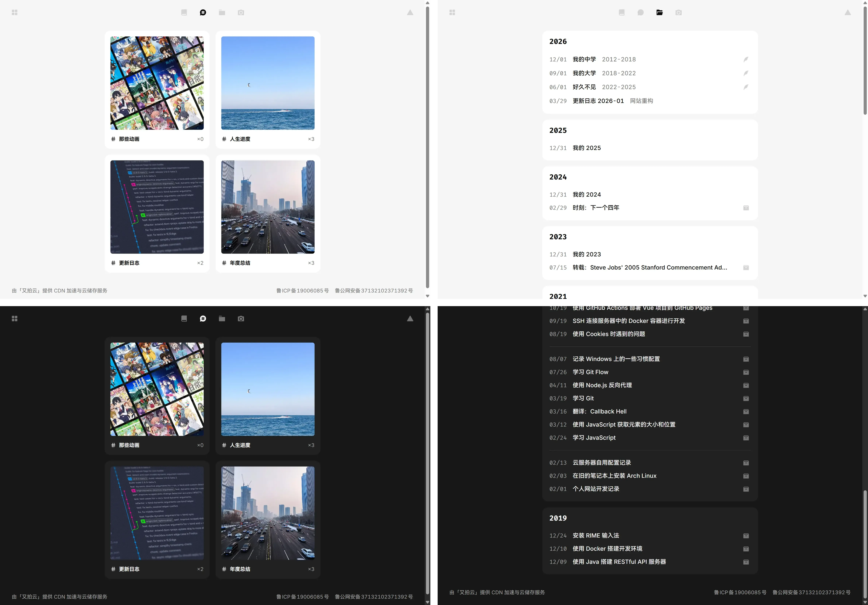Open the 那些动画 anime thumbnail in the light tags page
Image resolution: width=868 pixels, height=605 pixels.
pyautogui.click(x=157, y=83)
